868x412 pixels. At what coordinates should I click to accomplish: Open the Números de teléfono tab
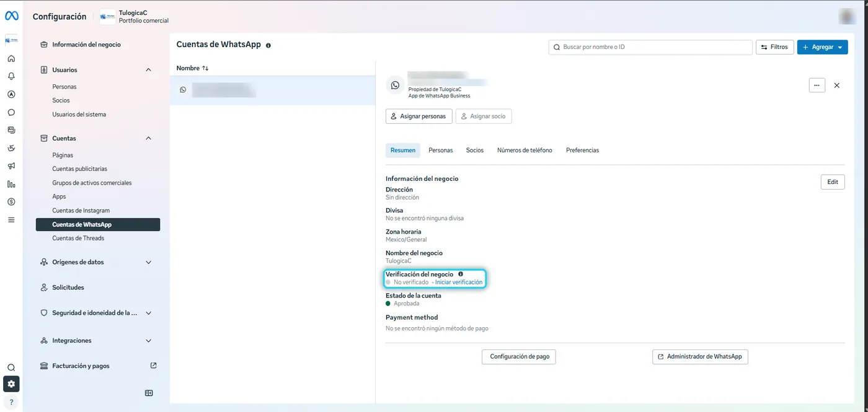click(x=525, y=150)
